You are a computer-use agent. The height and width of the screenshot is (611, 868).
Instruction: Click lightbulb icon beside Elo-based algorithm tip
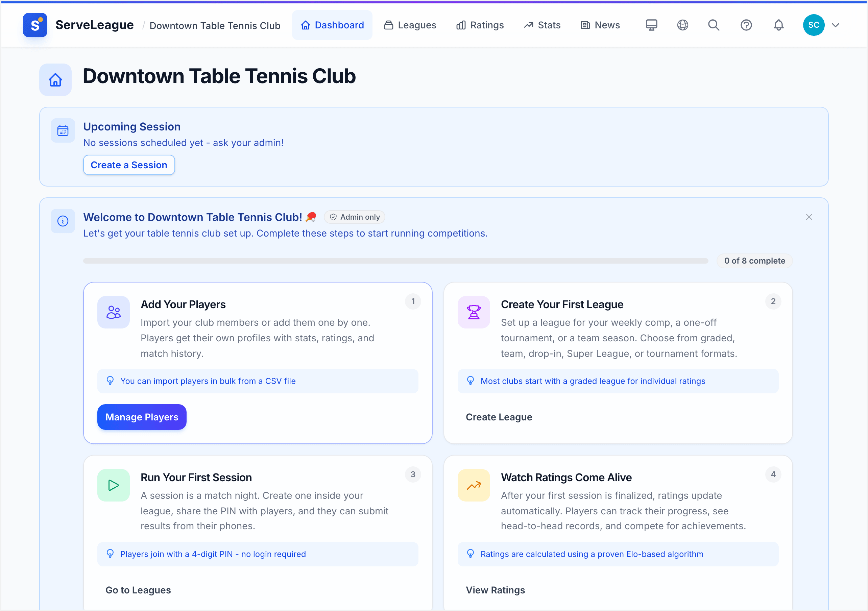[x=470, y=554]
